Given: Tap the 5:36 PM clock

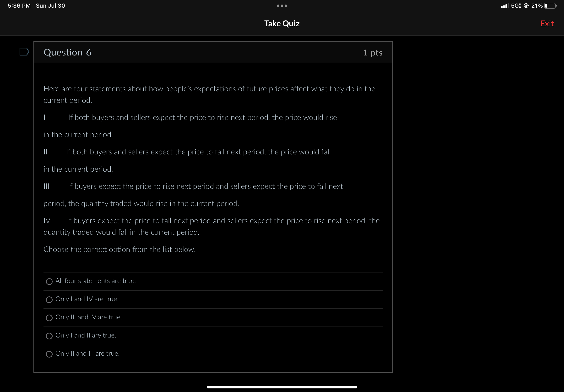Looking at the screenshot, I should coord(19,6).
